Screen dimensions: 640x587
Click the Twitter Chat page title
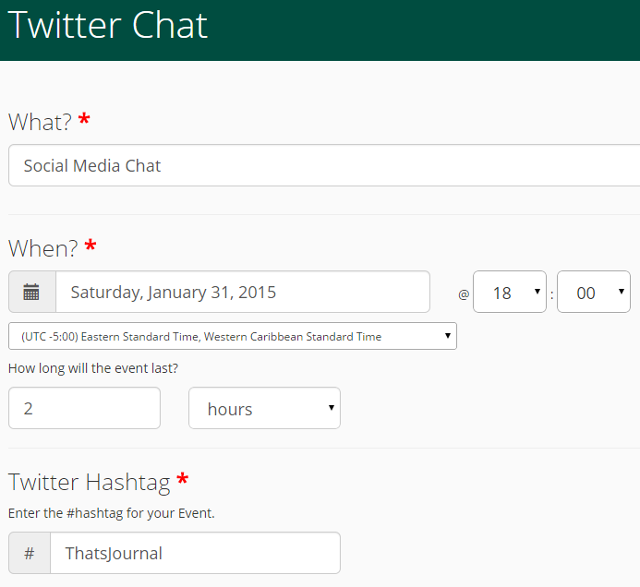[108, 25]
